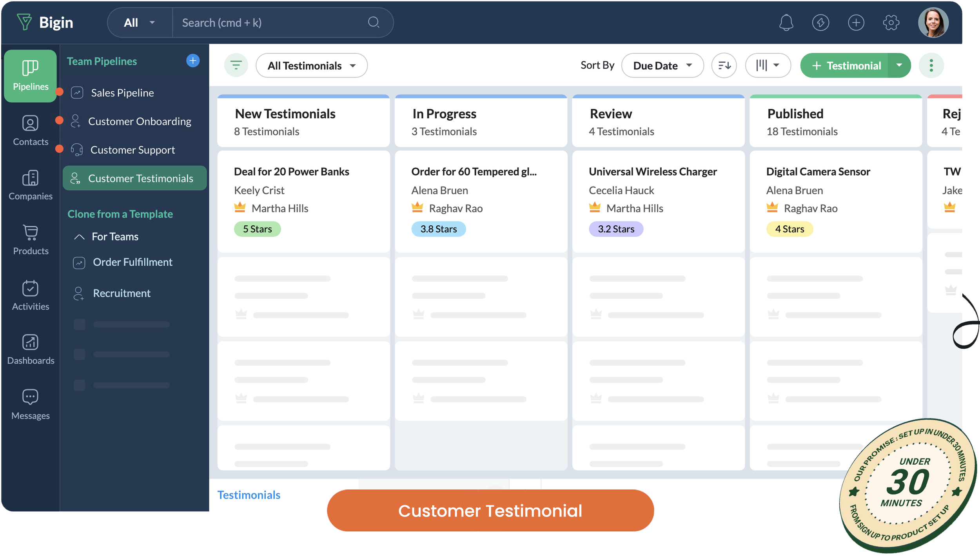
Task: Open the Companies section
Action: pos(30,185)
